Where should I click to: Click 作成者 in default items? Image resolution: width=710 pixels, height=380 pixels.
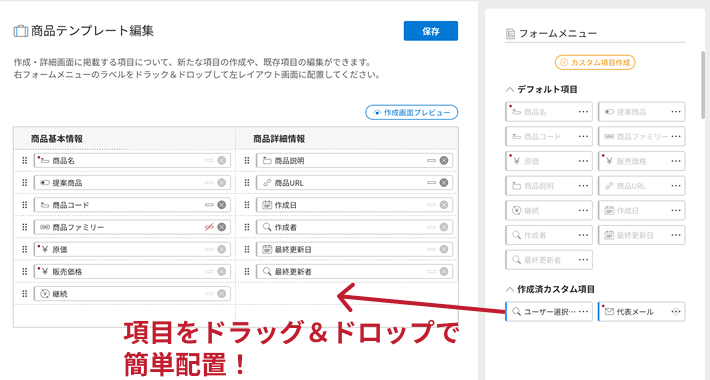point(548,235)
